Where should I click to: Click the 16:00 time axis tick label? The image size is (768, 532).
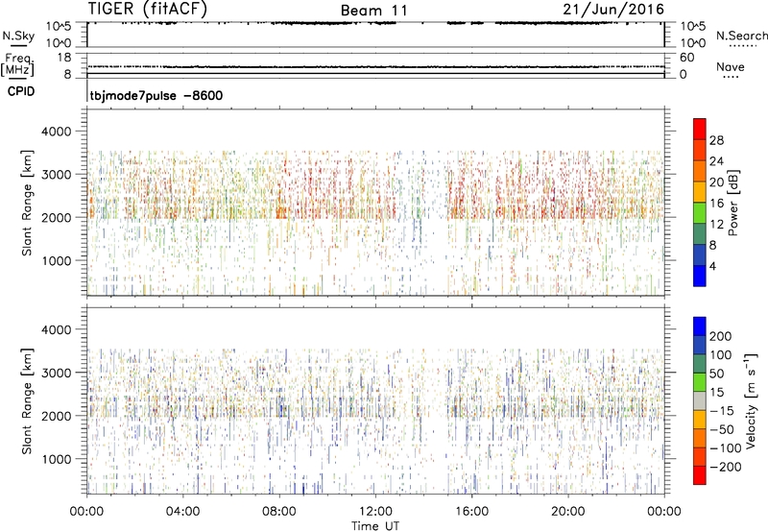tap(471, 512)
